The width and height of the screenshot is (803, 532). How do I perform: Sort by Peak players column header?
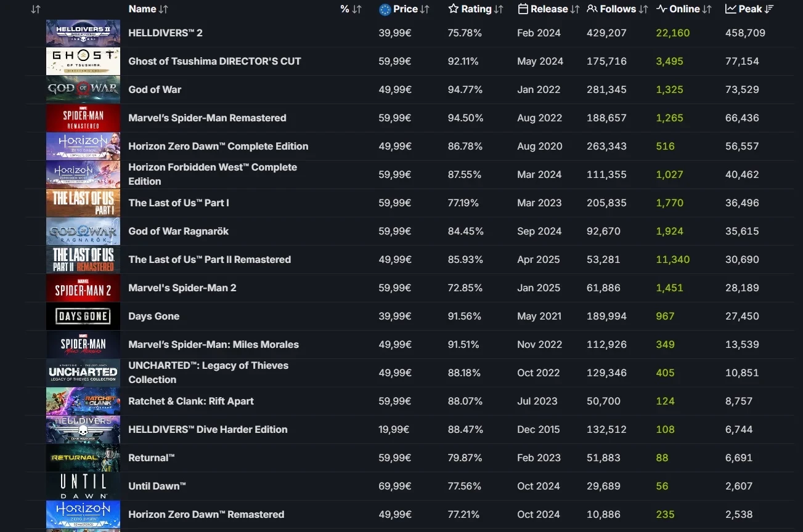pos(749,9)
